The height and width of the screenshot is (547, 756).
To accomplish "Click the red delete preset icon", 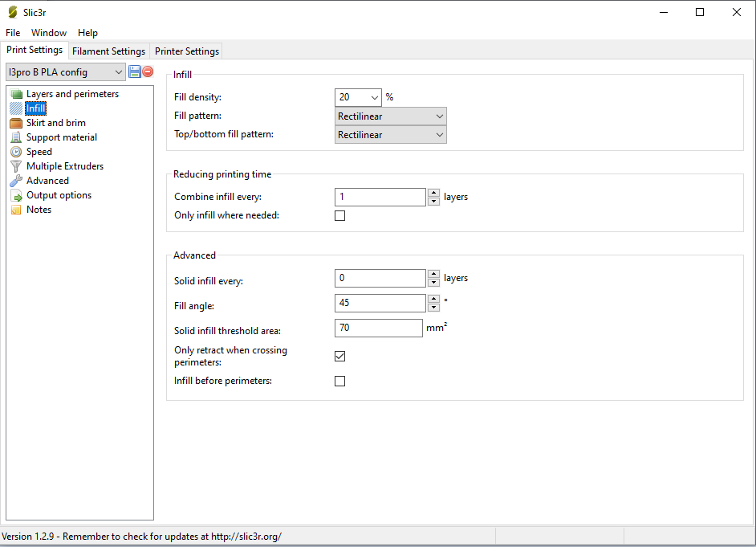I will (148, 71).
